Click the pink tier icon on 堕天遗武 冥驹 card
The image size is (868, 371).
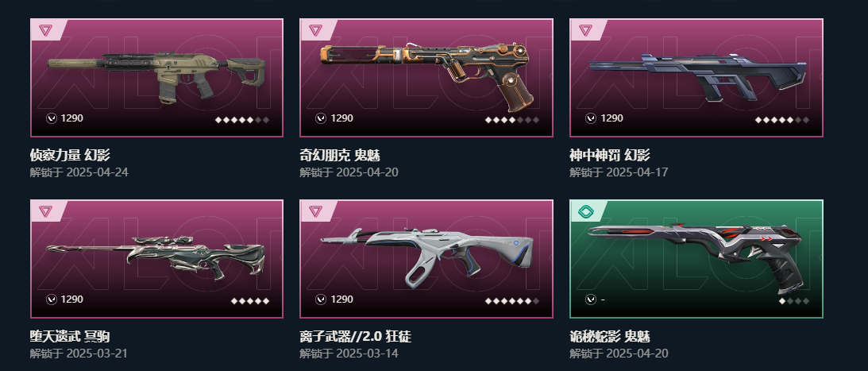(45, 211)
